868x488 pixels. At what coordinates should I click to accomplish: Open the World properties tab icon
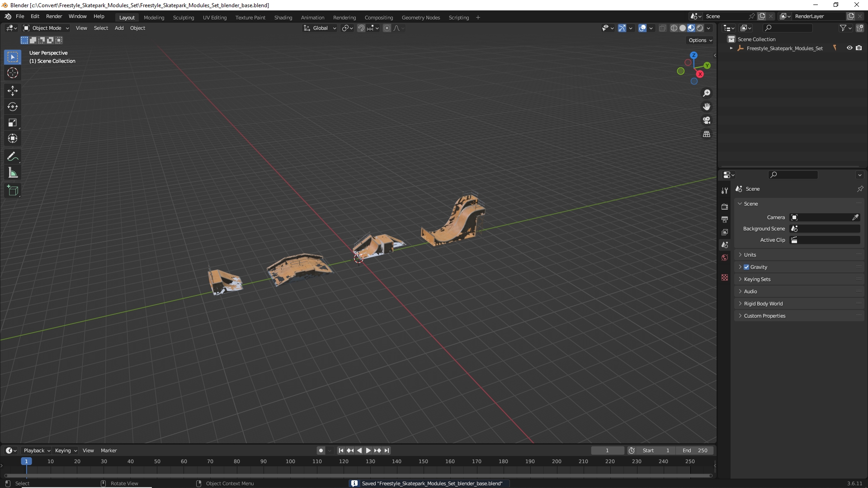(x=725, y=258)
